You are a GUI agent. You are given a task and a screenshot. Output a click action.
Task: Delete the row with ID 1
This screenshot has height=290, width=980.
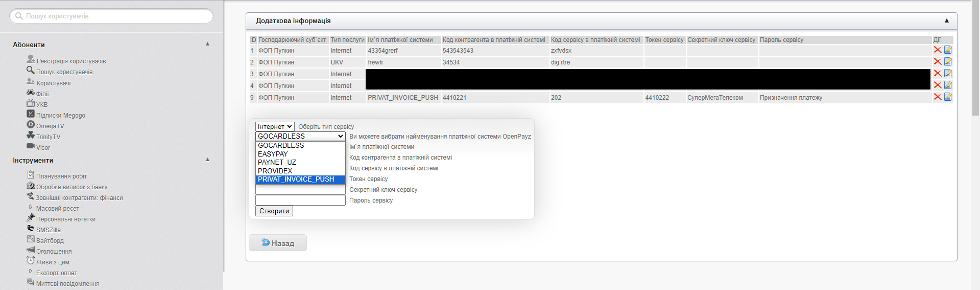[x=937, y=50]
